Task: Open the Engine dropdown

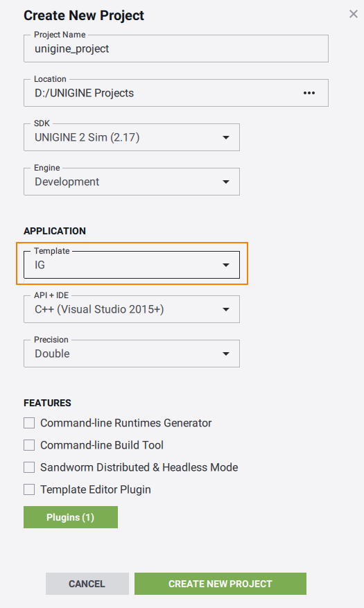Action: pos(132,182)
